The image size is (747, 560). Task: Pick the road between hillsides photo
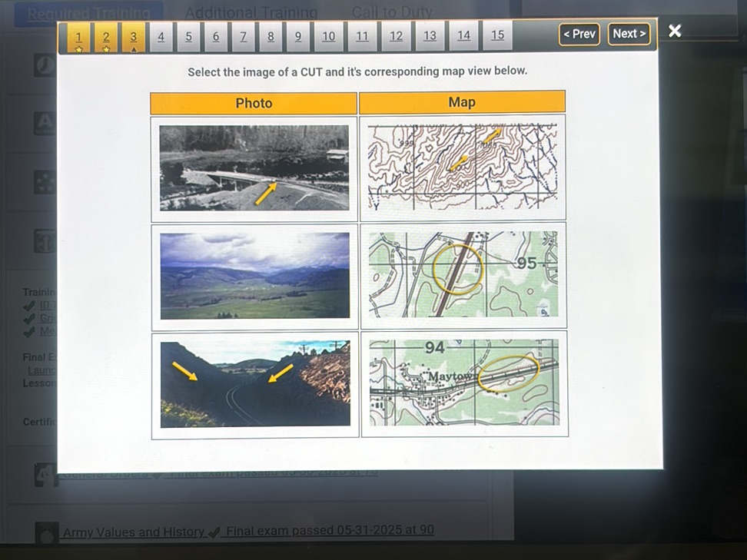pos(255,384)
